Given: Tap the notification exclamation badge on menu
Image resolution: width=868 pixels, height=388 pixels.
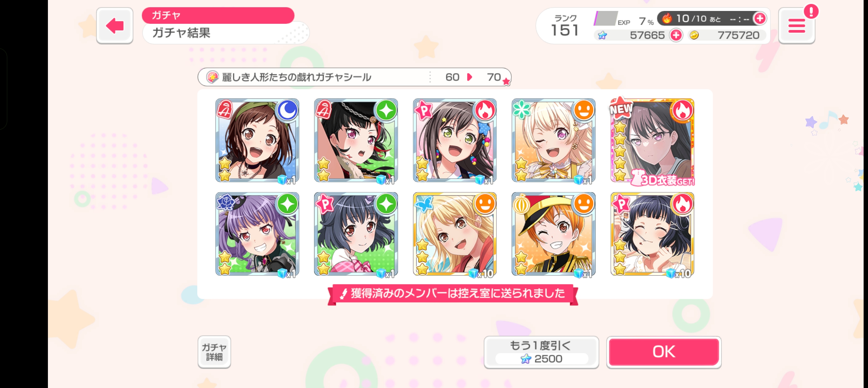Looking at the screenshot, I should click(x=811, y=12).
